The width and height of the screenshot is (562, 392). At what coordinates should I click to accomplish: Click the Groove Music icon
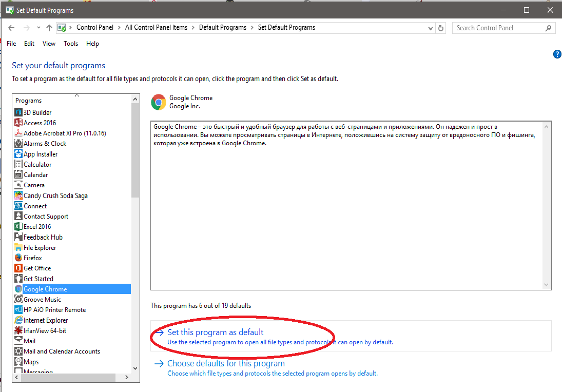(x=18, y=300)
